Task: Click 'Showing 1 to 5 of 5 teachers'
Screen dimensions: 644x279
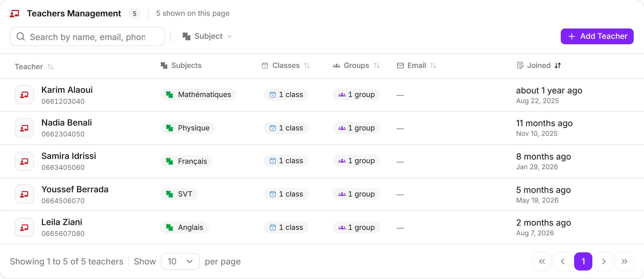Action: coord(67,261)
